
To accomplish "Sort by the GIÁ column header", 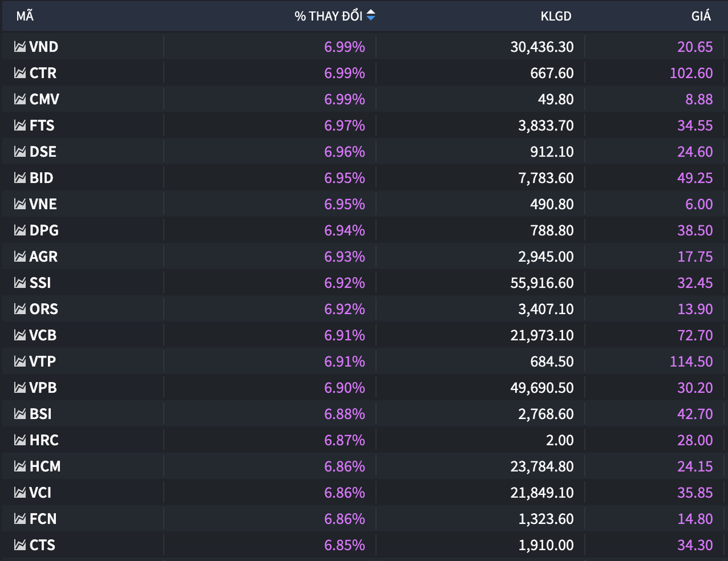I will pyautogui.click(x=701, y=16).
